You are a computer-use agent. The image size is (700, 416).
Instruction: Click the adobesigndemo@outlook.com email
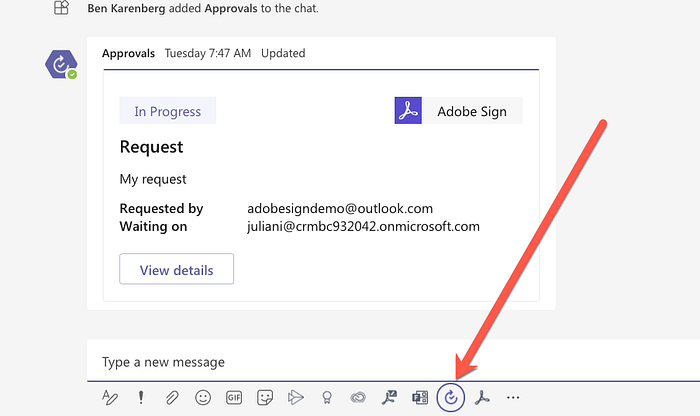[x=340, y=208]
